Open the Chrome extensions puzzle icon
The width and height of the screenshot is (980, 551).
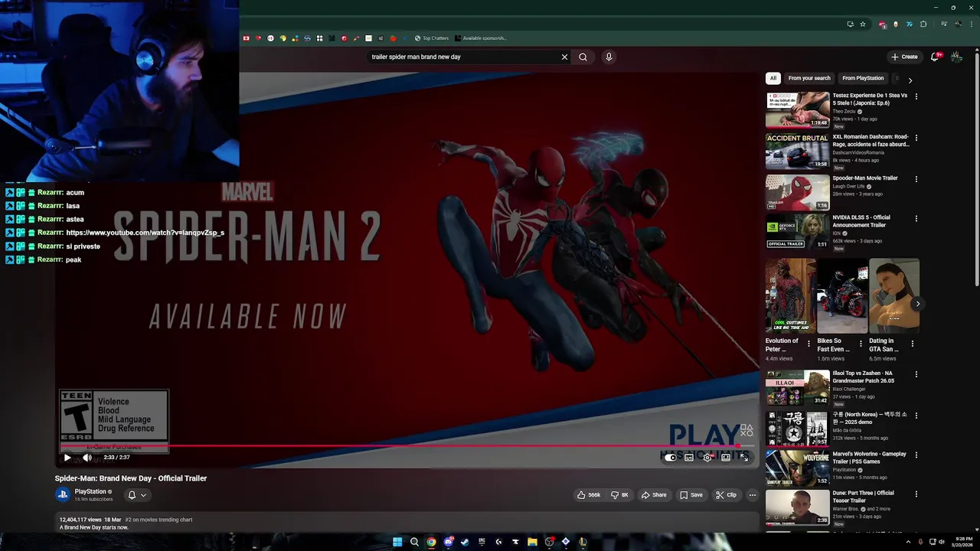point(923,24)
